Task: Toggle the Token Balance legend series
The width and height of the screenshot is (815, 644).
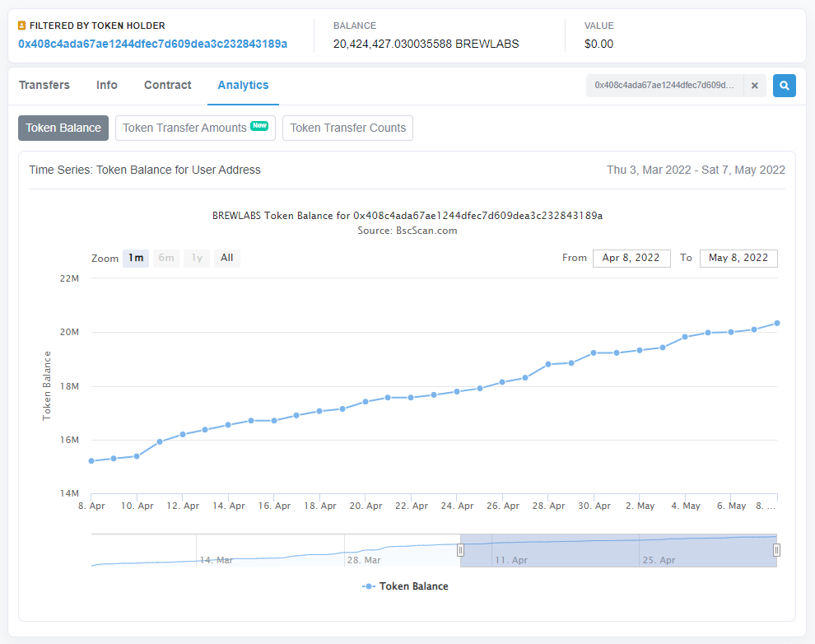Action: click(x=405, y=586)
